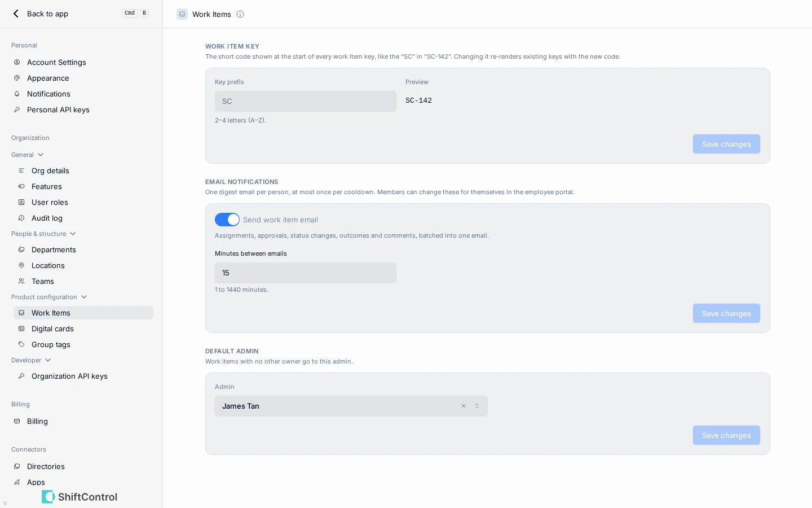Click the Audit log history icon
This screenshot has width=812, height=508.
21,218
